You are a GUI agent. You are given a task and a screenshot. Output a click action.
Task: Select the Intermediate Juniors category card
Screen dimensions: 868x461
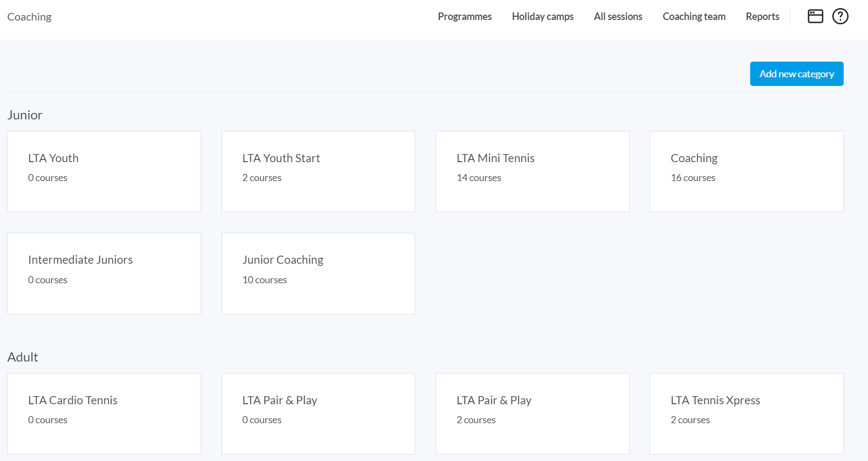pyautogui.click(x=104, y=273)
